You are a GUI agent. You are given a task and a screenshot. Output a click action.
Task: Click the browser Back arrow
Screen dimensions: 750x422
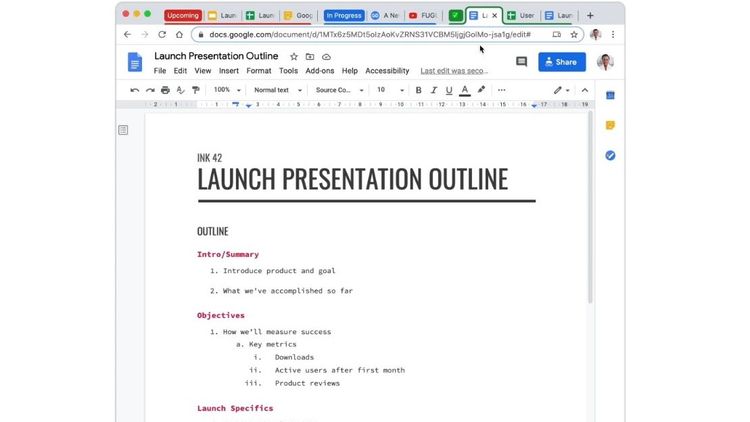[x=127, y=34]
